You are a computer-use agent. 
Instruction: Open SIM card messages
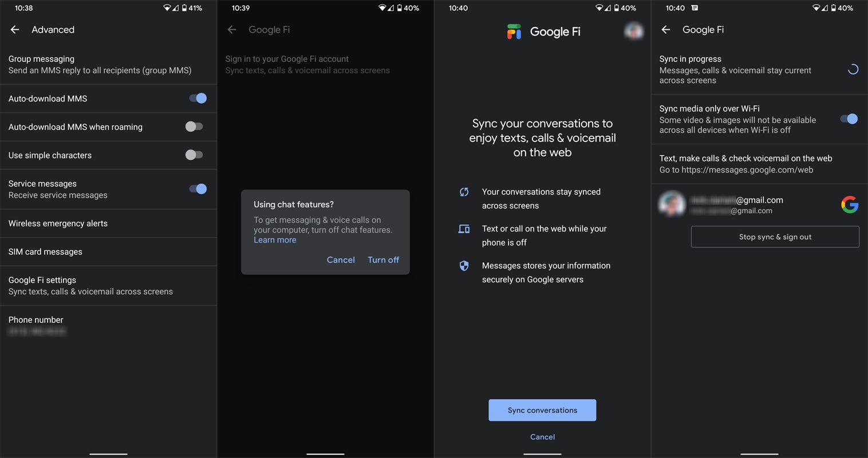coord(108,252)
